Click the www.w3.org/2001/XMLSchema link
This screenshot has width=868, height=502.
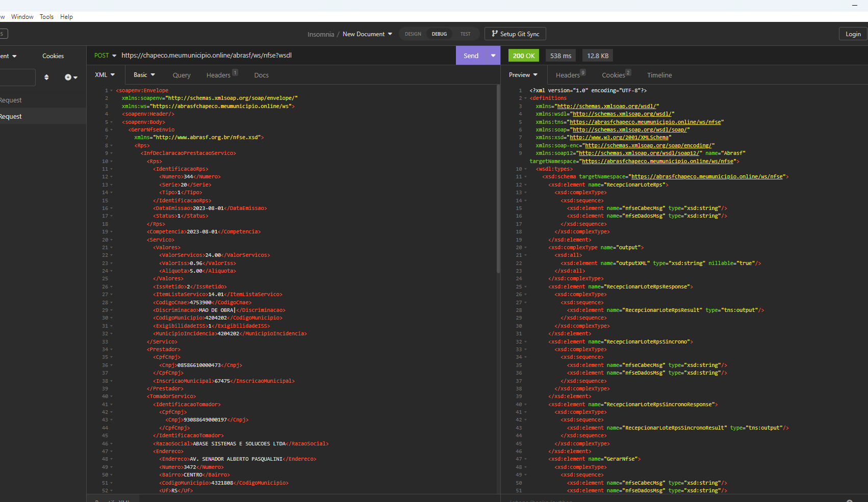point(619,138)
